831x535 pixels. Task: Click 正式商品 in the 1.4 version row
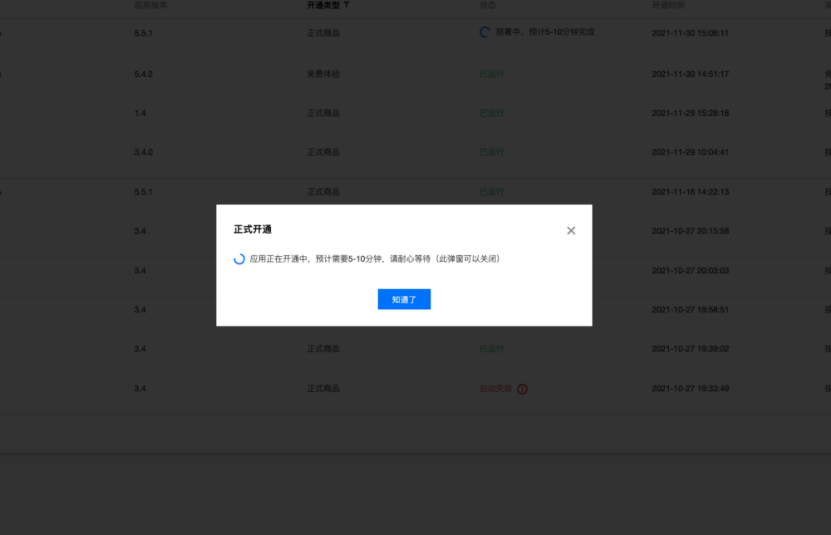click(323, 113)
